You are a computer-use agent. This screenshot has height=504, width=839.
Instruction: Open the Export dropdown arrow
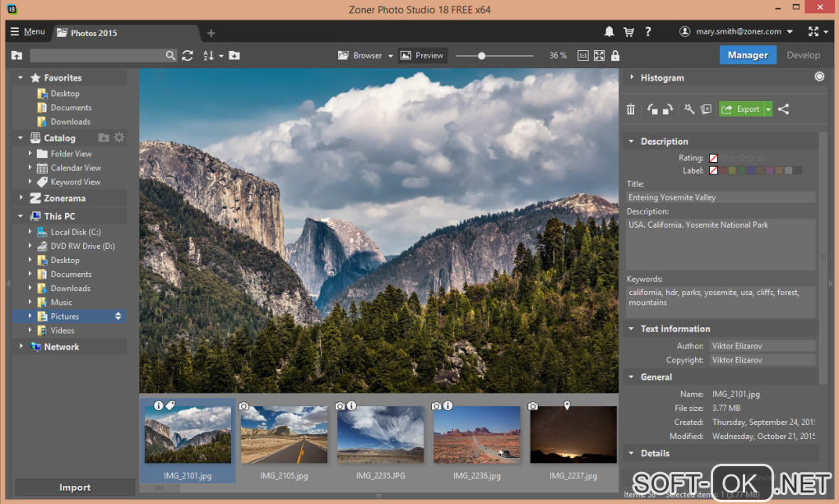pyautogui.click(x=768, y=109)
